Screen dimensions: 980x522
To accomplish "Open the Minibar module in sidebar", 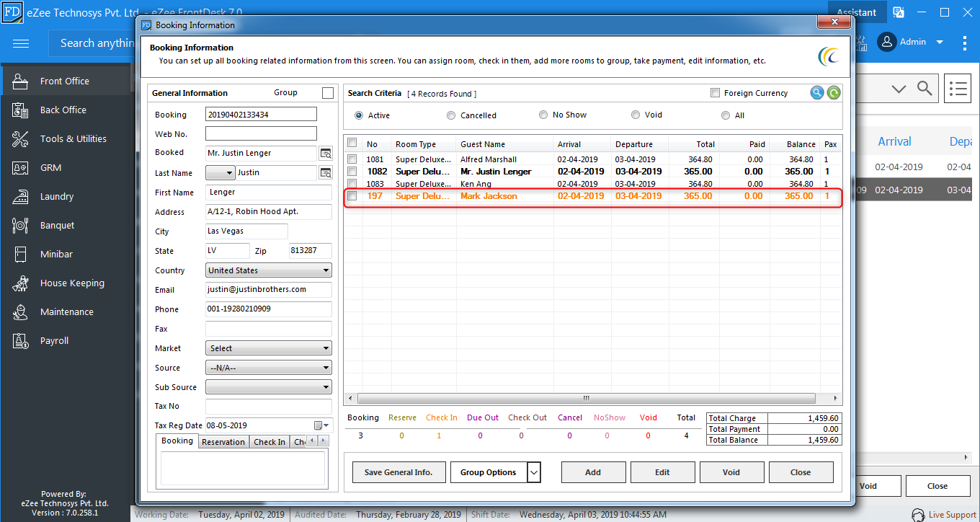I will tap(56, 254).
